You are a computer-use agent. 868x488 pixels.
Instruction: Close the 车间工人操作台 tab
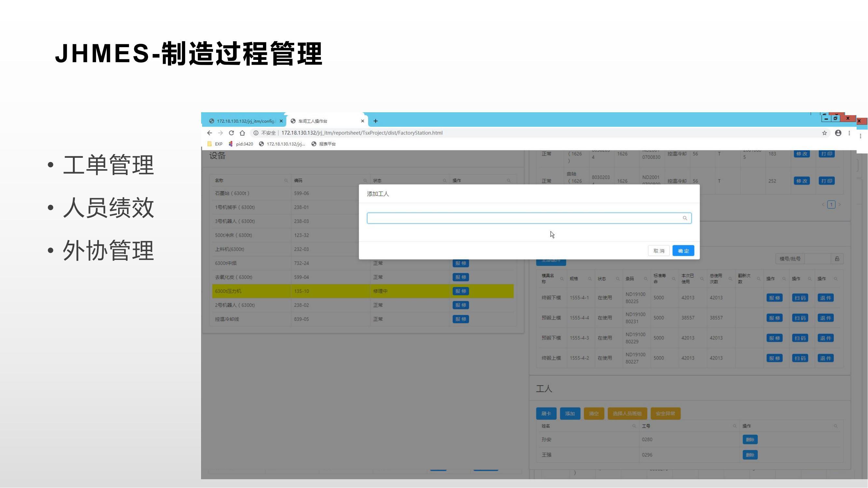click(x=363, y=121)
